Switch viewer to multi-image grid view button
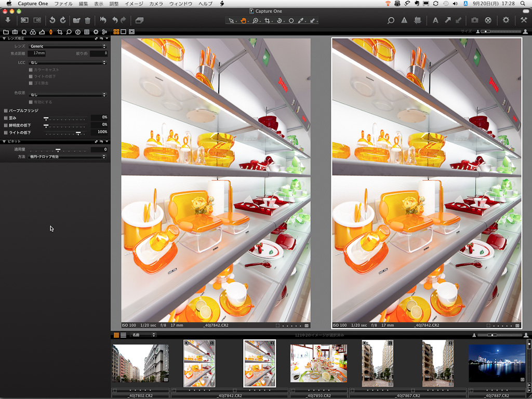This screenshot has width=532, height=399. [x=116, y=32]
